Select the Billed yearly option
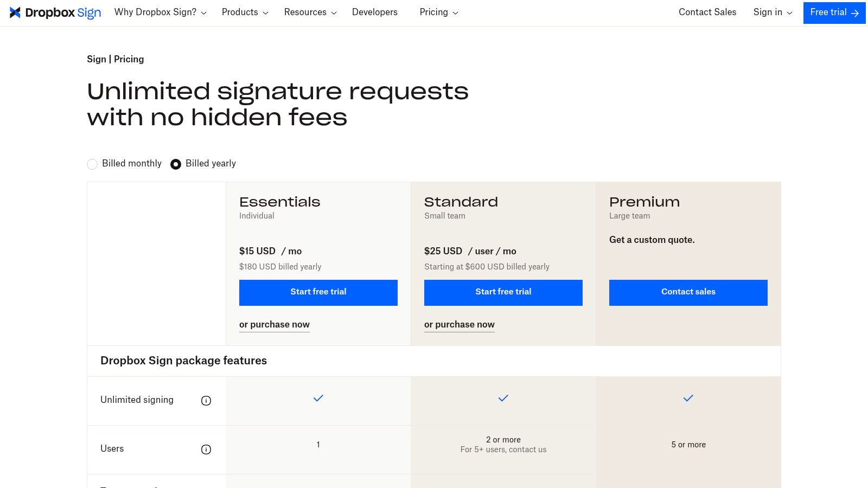Screen dimensions: 868x488 pos(176,164)
